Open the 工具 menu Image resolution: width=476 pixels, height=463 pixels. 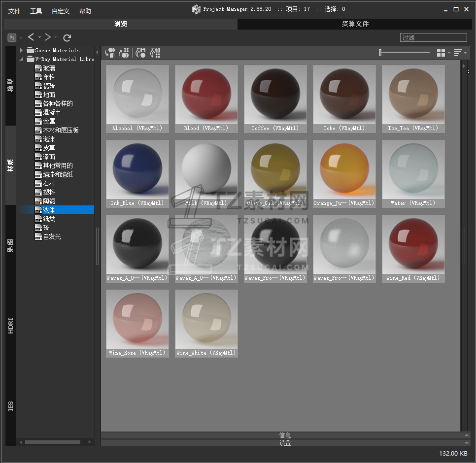point(36,11)
